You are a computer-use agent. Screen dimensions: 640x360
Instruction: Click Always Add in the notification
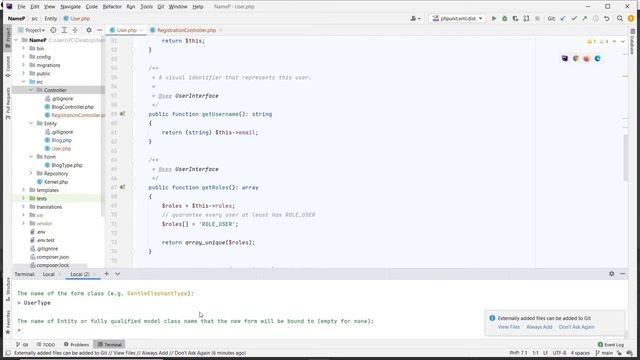point(539,327)
